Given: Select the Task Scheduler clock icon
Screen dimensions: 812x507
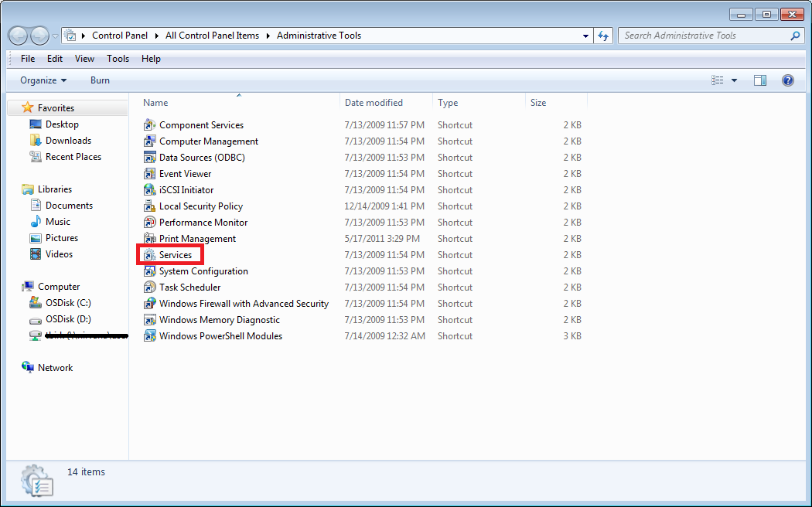Looking at the screenshot, I should coord(150,288).
